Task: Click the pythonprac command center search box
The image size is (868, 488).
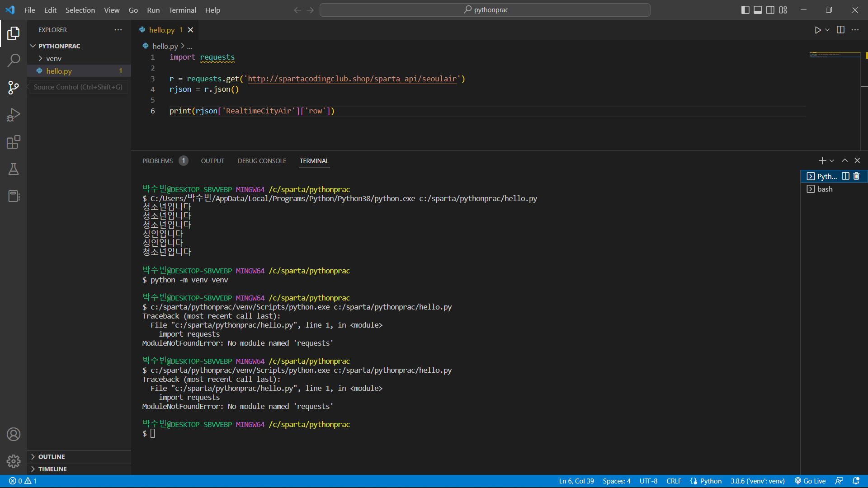Action: coord(485,10)
